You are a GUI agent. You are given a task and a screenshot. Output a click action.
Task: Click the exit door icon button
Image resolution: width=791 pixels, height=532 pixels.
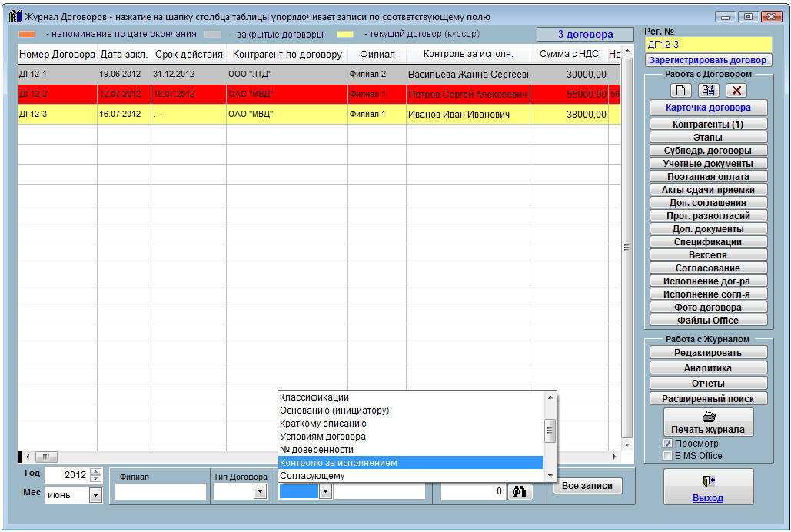point(708,487)
